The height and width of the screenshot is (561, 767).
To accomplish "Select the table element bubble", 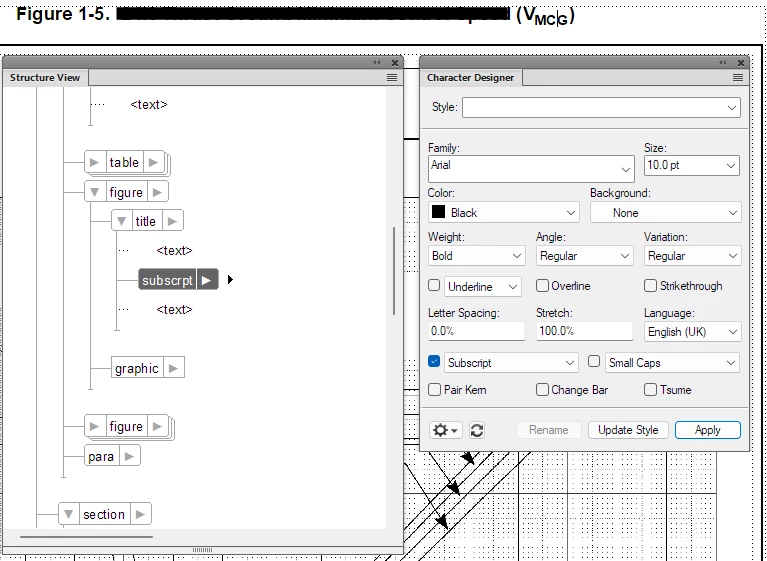I will pos(124,162).
